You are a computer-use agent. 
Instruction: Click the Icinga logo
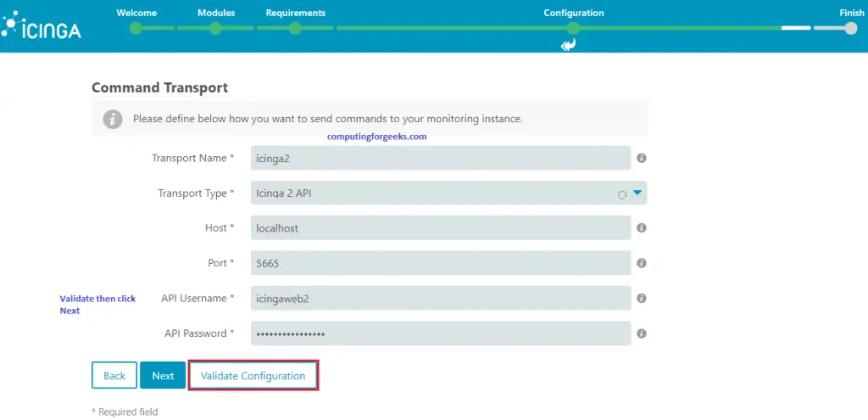click(41, 25)
